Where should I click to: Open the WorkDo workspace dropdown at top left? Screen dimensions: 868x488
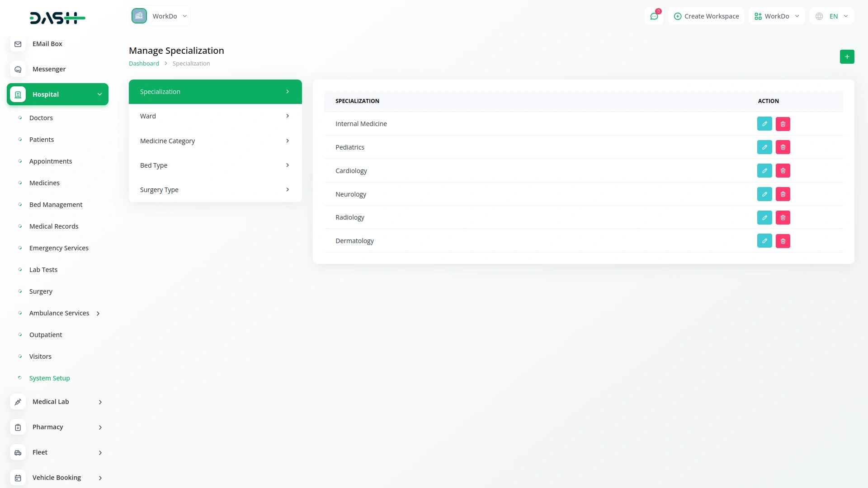point(160,16)
